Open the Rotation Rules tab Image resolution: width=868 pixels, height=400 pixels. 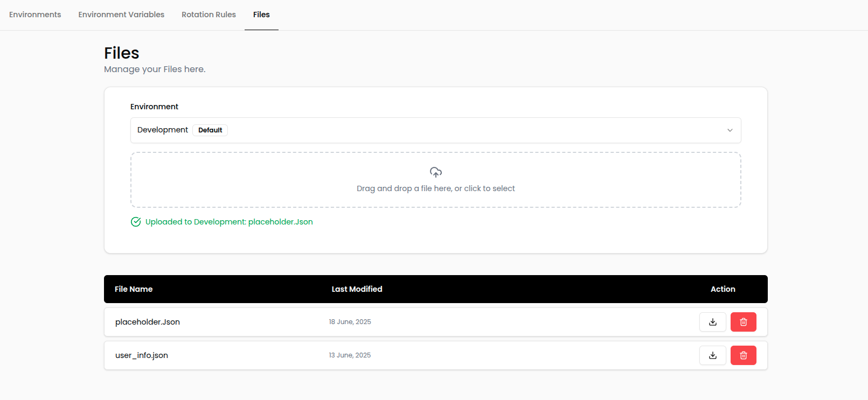(209, 15)
